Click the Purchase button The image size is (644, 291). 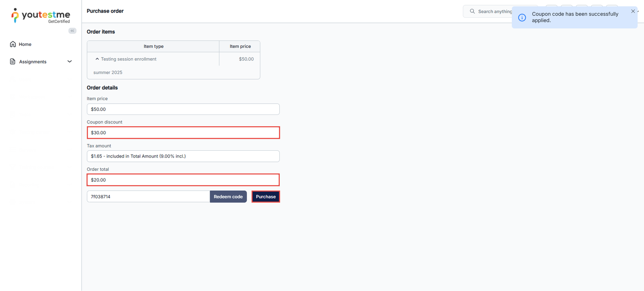266,197
